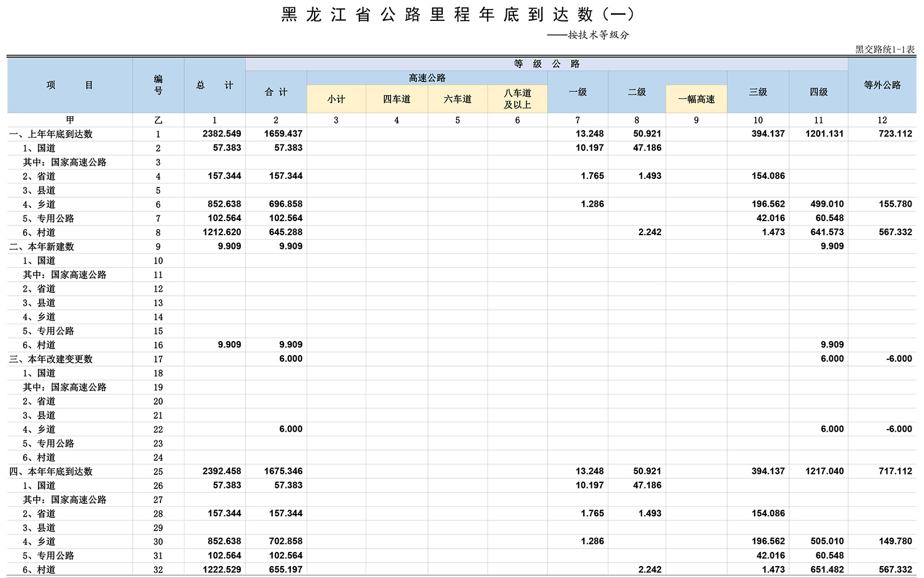Viewport: 924px width, 578px height.
Task: Click the value 651.482
Action: [x=827, y=569]
